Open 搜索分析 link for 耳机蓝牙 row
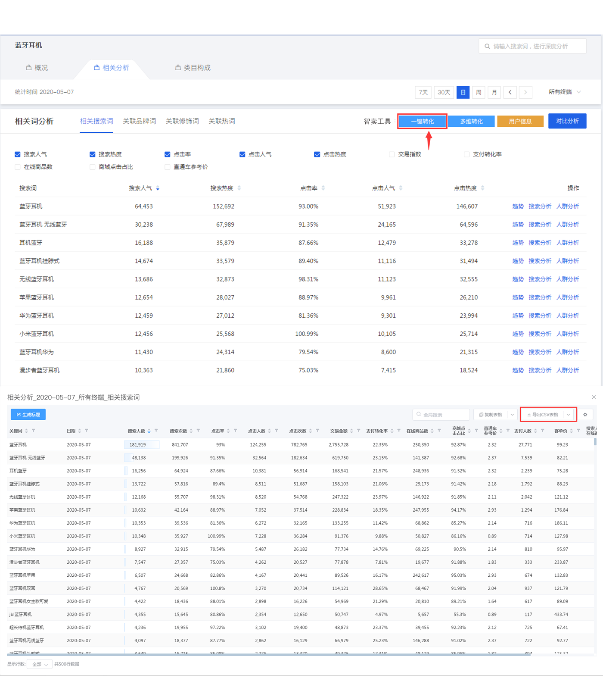 coord(540,243)
